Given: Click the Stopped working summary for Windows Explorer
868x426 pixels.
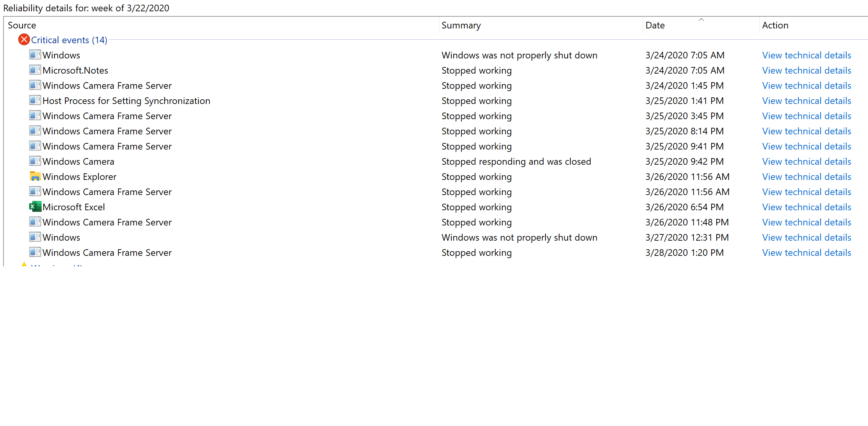Looking at the screenshot, I should tap(477, 177).
